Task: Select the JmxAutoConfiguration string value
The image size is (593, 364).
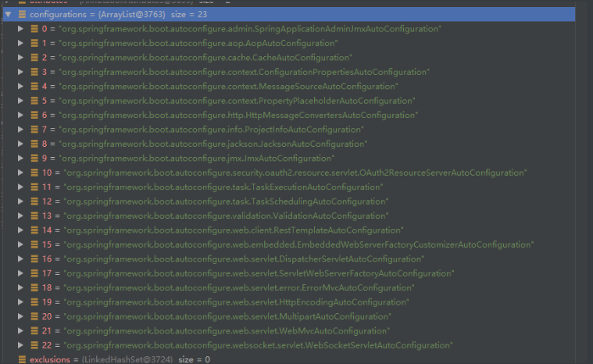Action: [x=197, y=158]
